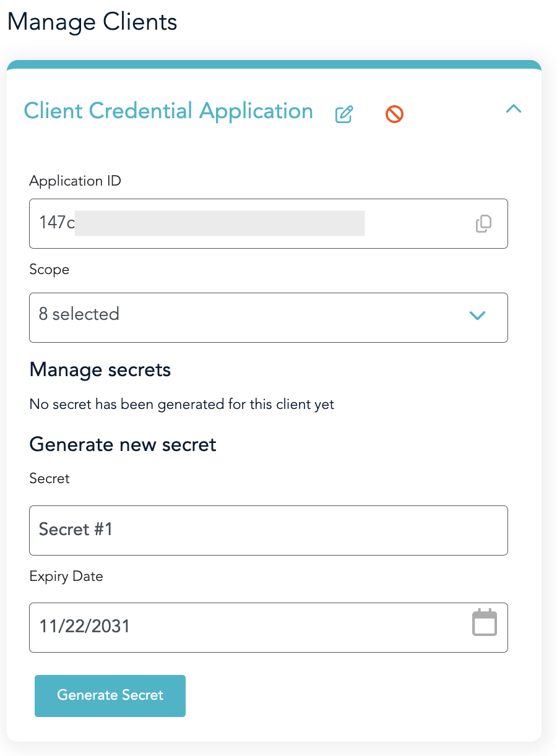Click the orange disable icon next to the application title
The width and height of the screenshot is (557, 756).
394,114
